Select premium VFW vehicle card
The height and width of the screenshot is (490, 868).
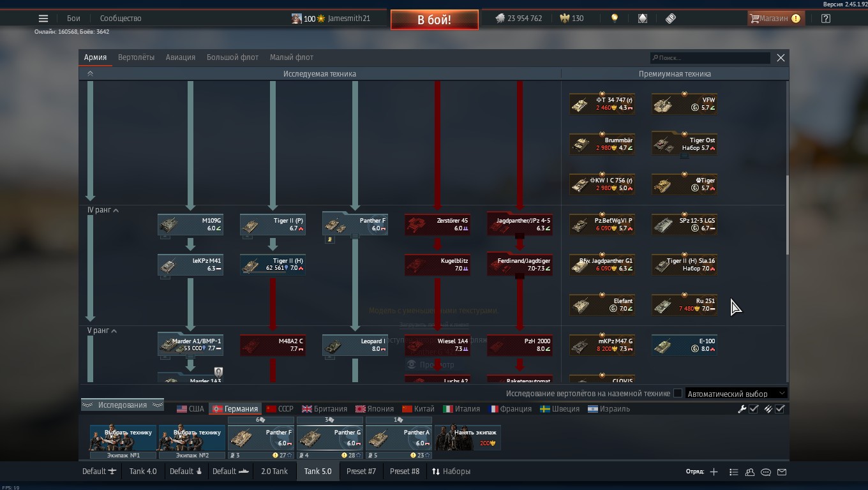(x=685, y=104)
